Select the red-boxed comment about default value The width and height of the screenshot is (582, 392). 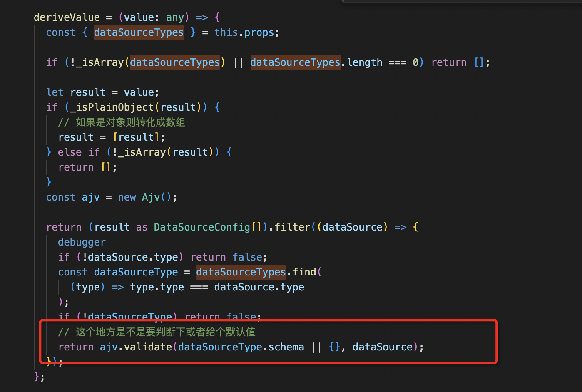pos(157,332)
